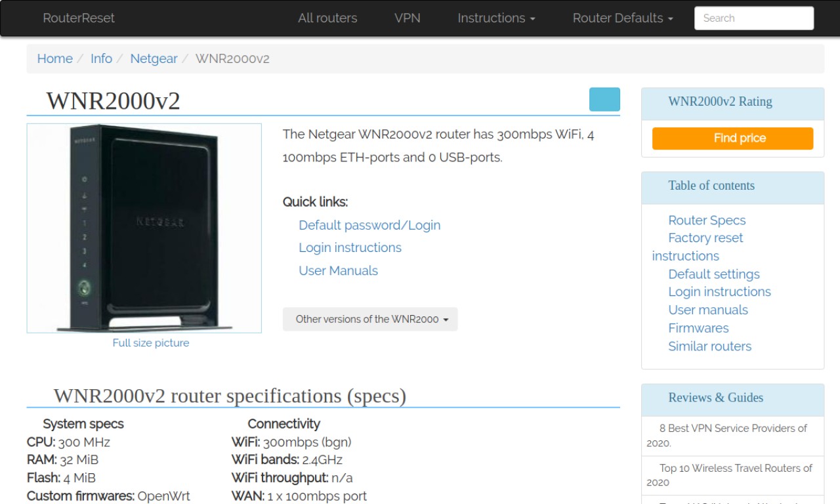Jump to Router Specs in table of contents
This screenshot has height=504, width=840.
[707, 220]
